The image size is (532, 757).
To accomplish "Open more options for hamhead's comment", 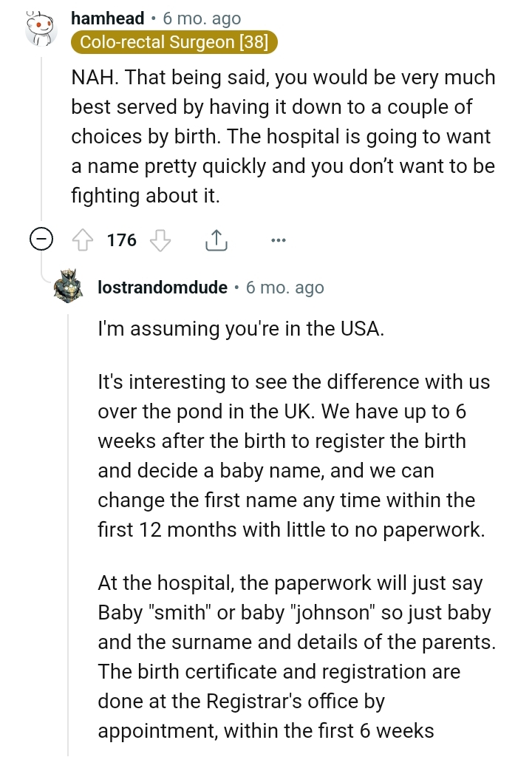I will [278, 240].
